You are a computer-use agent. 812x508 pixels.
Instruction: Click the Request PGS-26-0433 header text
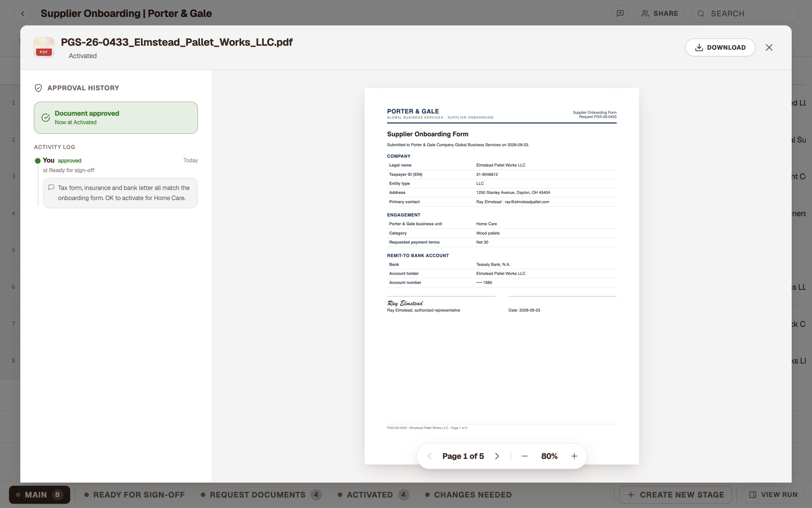point(598,117)
